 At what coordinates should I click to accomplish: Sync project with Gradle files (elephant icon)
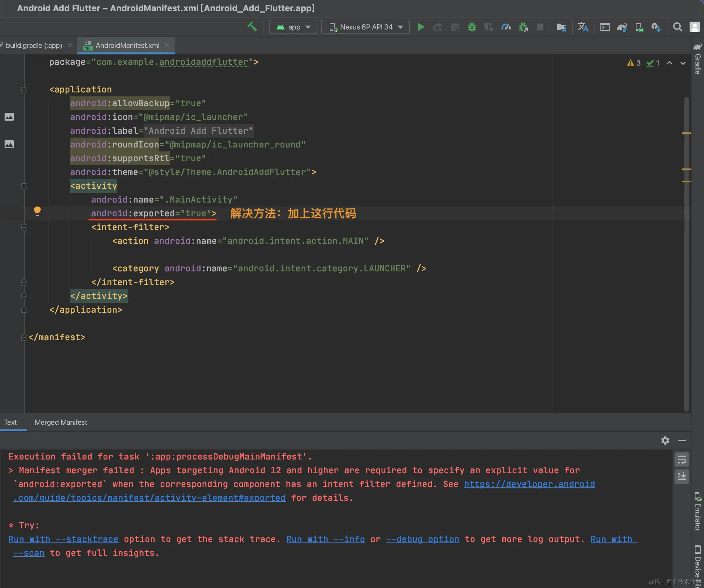[622, 27]
